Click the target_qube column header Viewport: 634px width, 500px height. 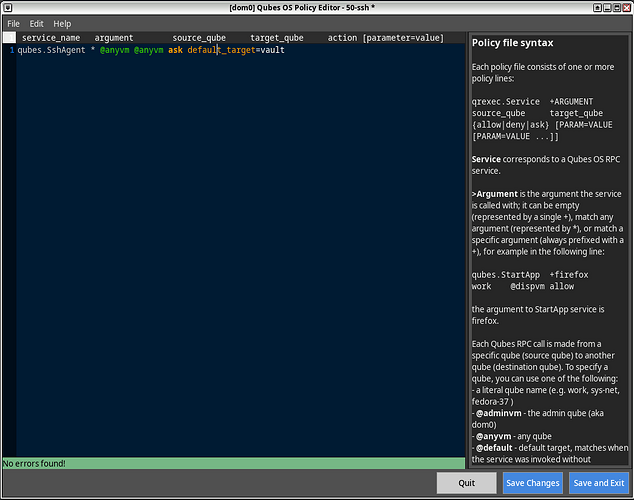click(277, 38)
